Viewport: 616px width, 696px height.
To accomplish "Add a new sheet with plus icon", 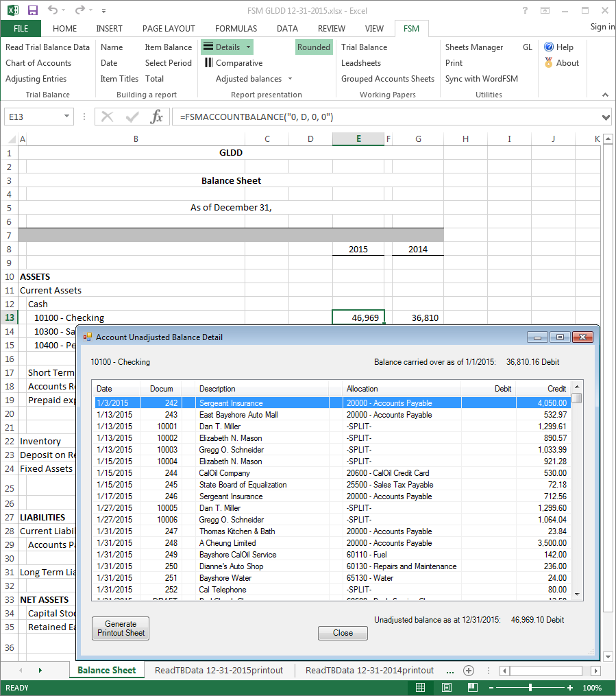I will (468, 670).
